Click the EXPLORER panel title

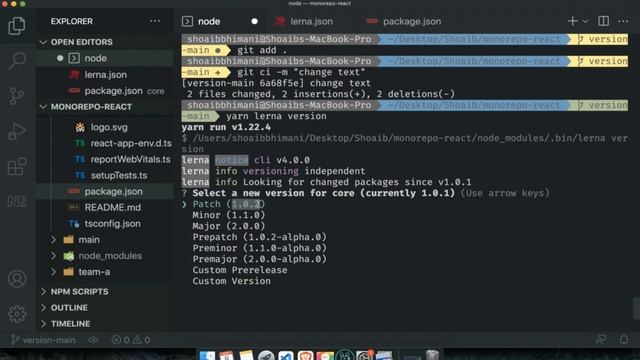tap(71, 21)
